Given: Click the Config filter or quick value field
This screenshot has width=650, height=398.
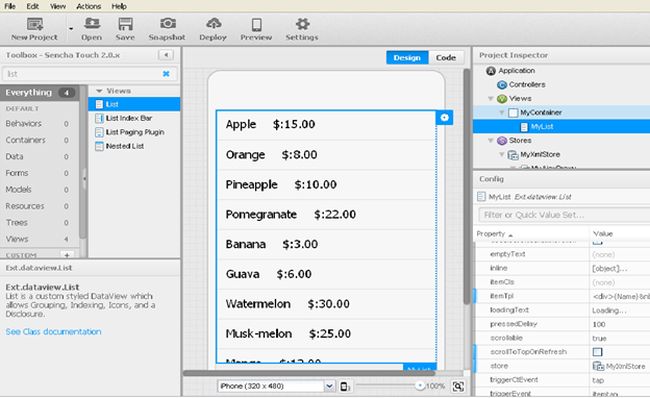Looking at the screenshot, I should click(x=564, y=215).
